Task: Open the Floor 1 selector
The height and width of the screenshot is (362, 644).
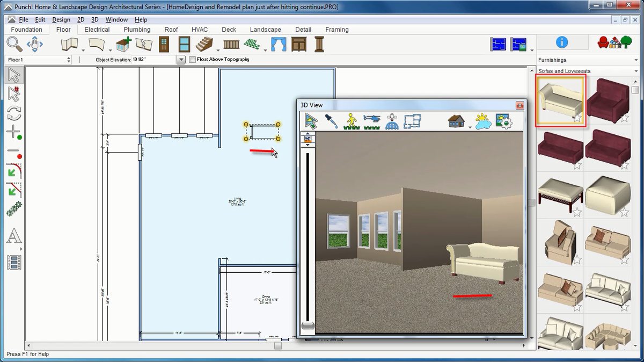Action: coord(39,60)
